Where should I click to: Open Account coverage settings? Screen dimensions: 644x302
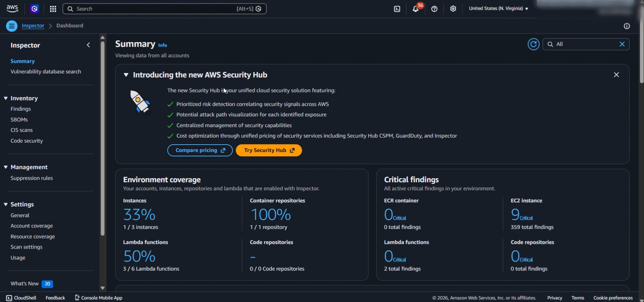[x=32, y=226]
